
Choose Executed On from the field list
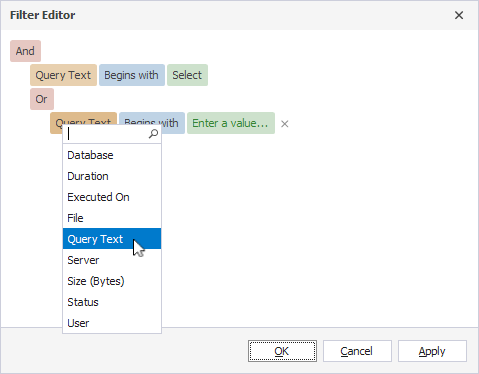point(112,197)
